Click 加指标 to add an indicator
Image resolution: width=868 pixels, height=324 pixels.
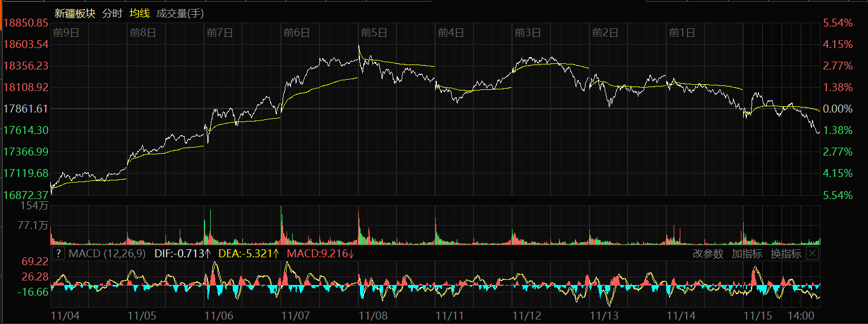(747, 254)
